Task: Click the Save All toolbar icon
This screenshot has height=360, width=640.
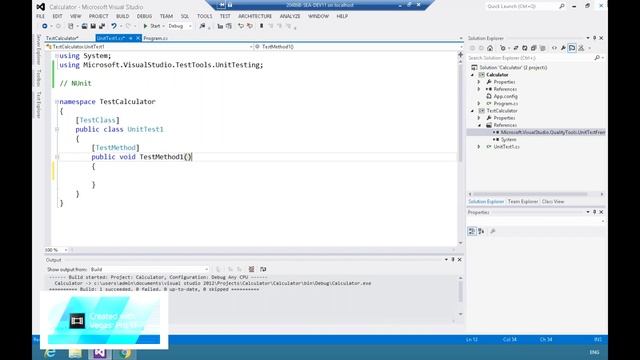Action: click(x=102, y=26)
